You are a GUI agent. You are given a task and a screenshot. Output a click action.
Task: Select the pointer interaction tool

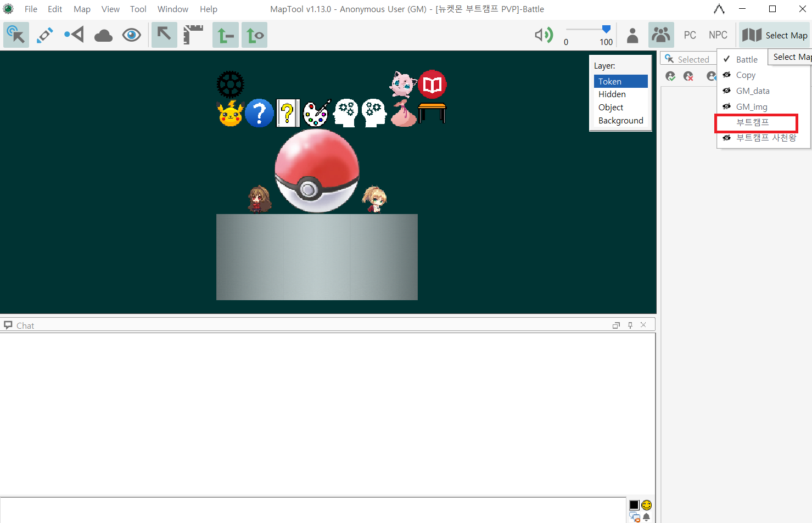click(16, 35)
